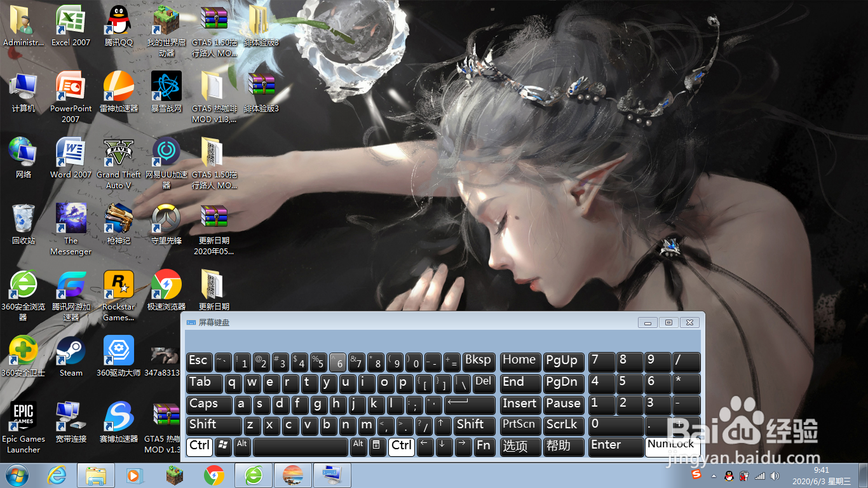868x488 pixels.
Task: Toggle the Fn key on screen keyboard
Action: 484,446
